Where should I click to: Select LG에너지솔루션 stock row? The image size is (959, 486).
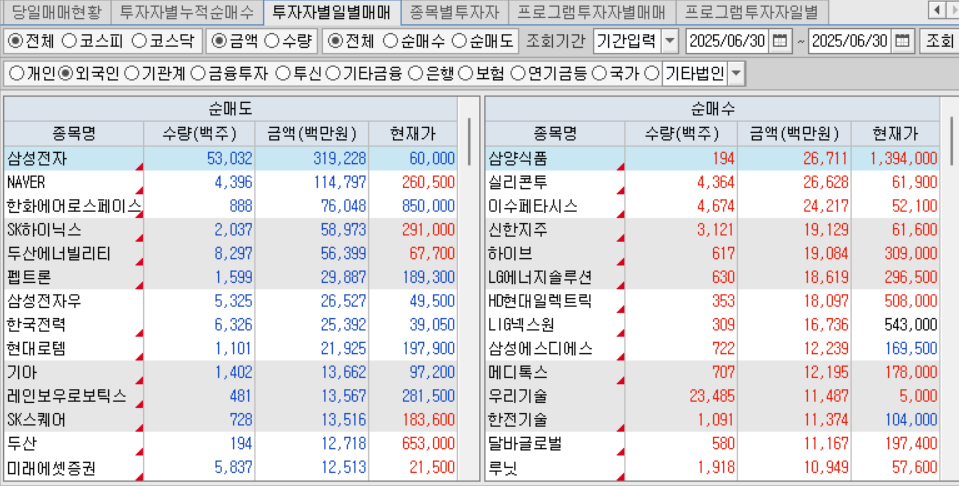[713, 278]
